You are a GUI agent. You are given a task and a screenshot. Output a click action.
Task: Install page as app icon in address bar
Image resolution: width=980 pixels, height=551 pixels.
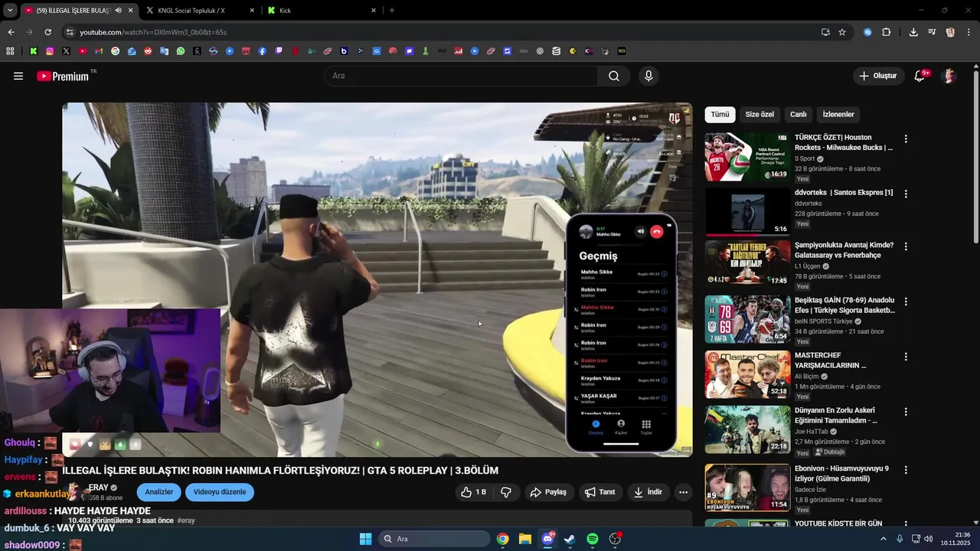click(825, 32)
